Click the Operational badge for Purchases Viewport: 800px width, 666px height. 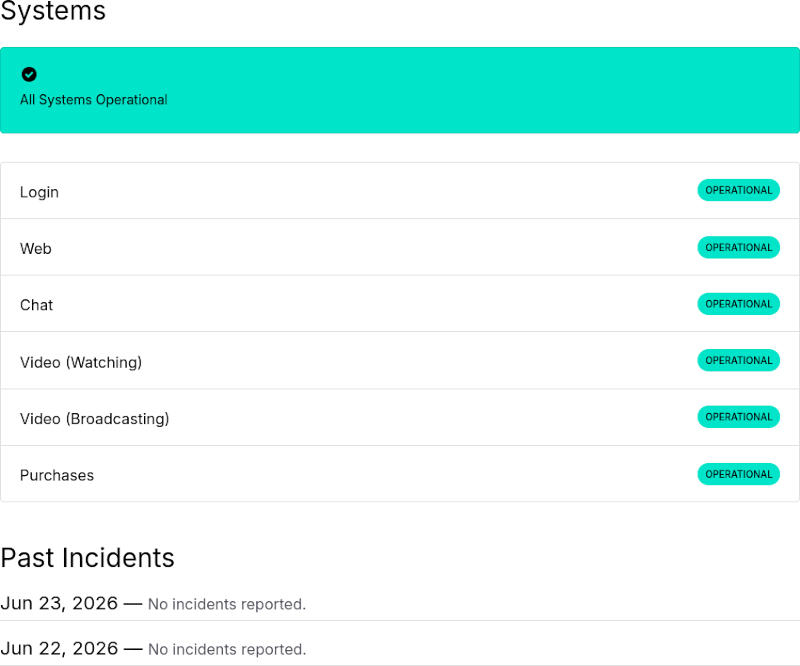click(738, 474)
